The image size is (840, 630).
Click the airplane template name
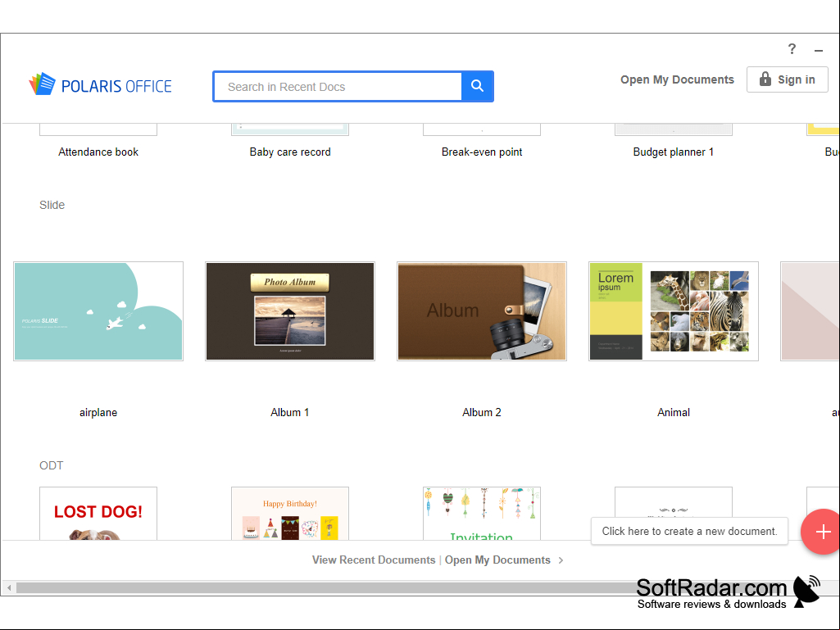pos(98,413)
